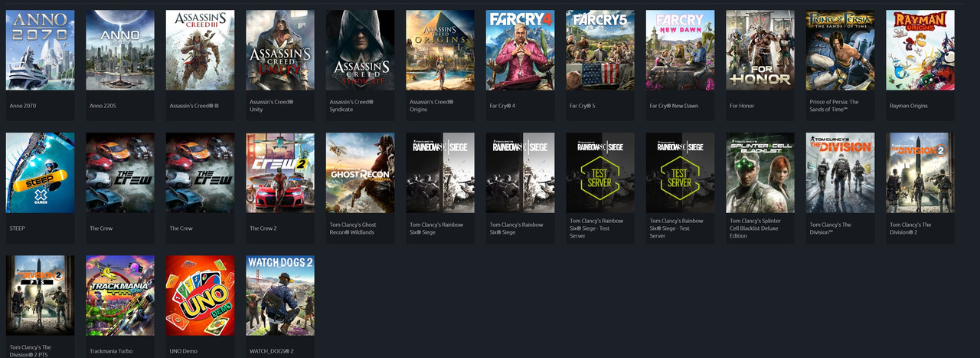
Task: Open The Division 2 PTS cover art
Action: coord(41,295)
